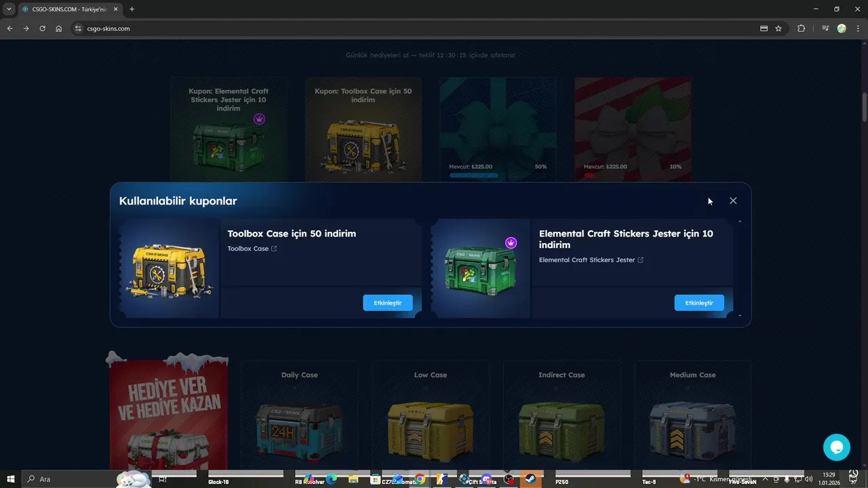Click the Toolbox Case coupon card behind popup
This screenshot has width=868, height=488.
click(363, 129)
